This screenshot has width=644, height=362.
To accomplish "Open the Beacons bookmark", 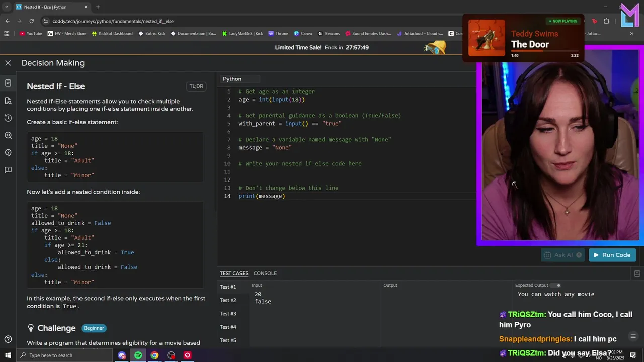I will 329,34.
